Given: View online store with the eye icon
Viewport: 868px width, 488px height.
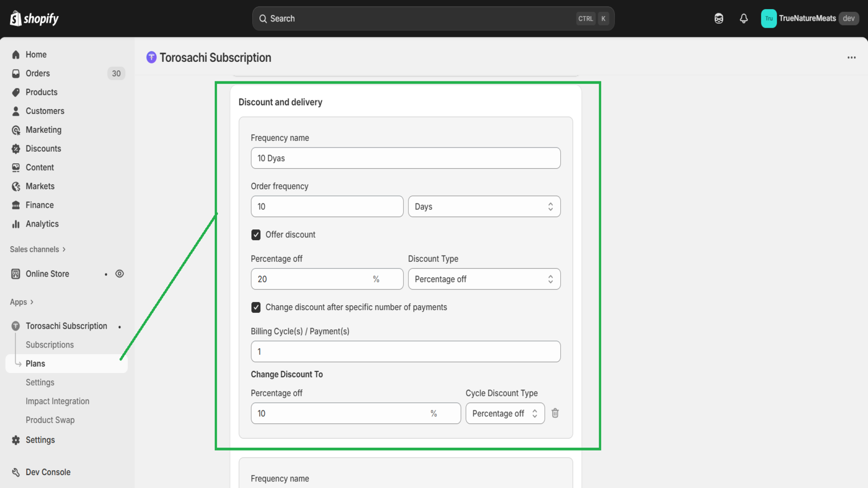Looking at the screenshot, I should coord(120,274).
